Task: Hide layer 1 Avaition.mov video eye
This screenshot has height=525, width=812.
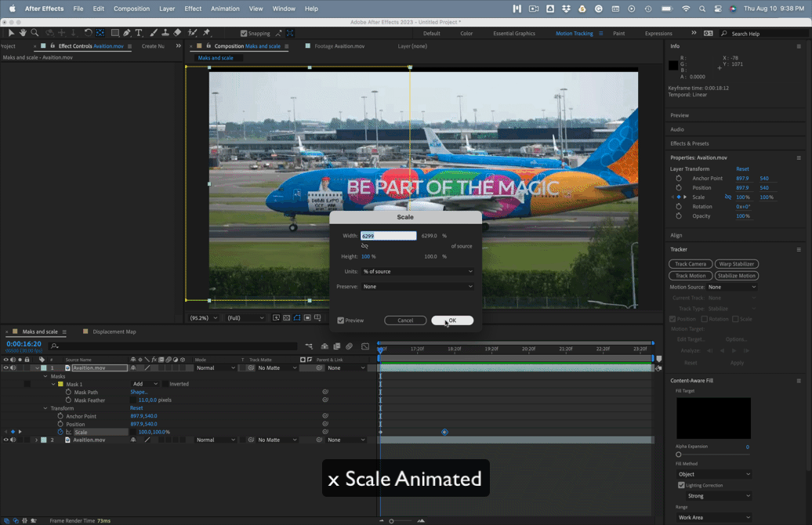Action: coord(5,368)
